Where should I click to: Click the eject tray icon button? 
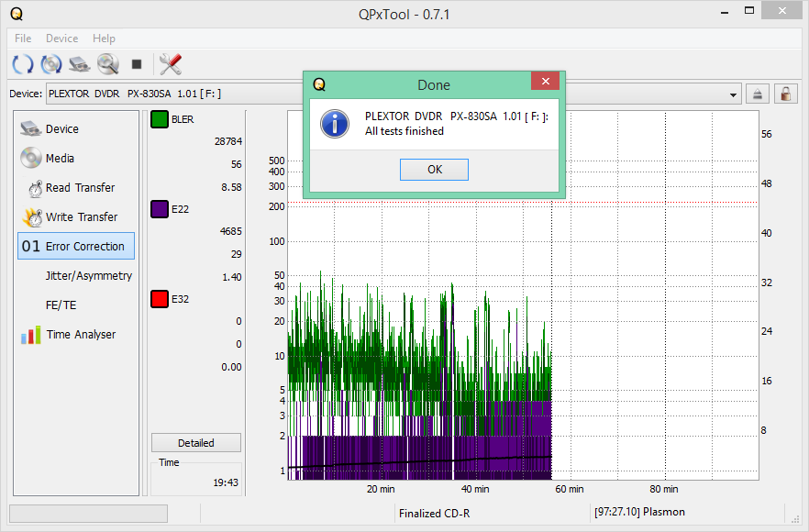(x=757, y=94)
